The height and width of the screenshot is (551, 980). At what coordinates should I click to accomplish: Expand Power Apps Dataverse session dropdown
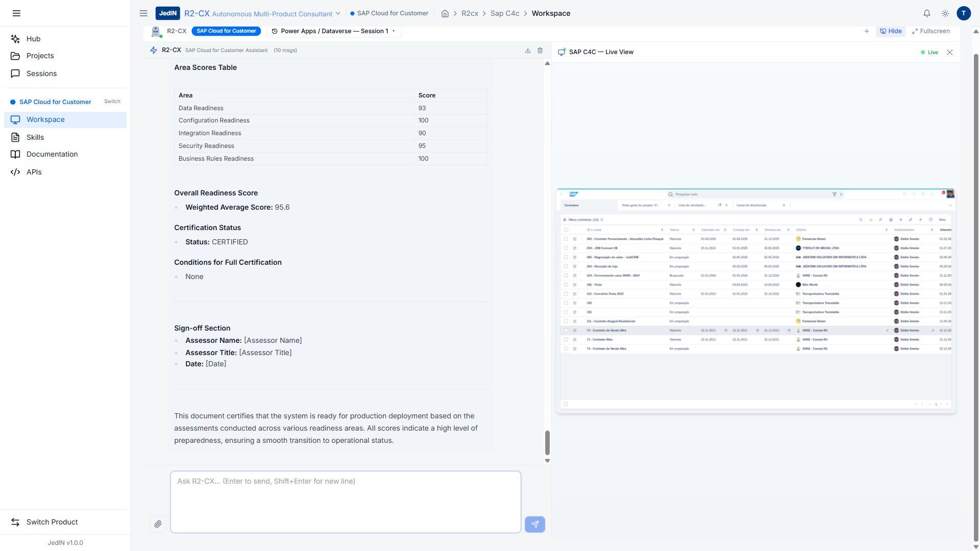(334, 31)
